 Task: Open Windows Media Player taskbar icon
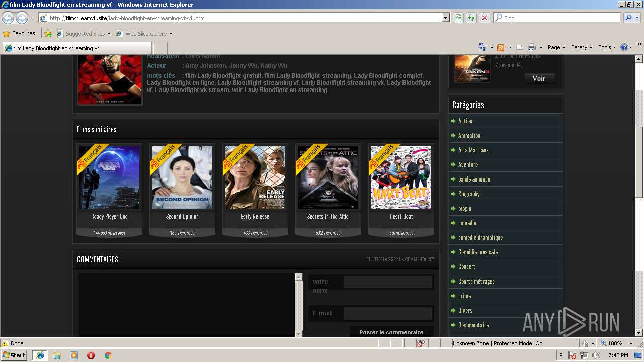coord(74,355)
